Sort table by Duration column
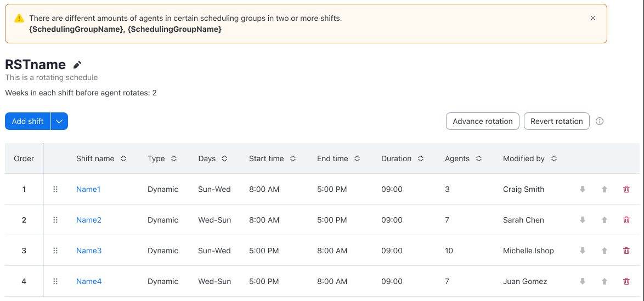The image size is (644, 301). pyautogui.click(x=420, y=158)
